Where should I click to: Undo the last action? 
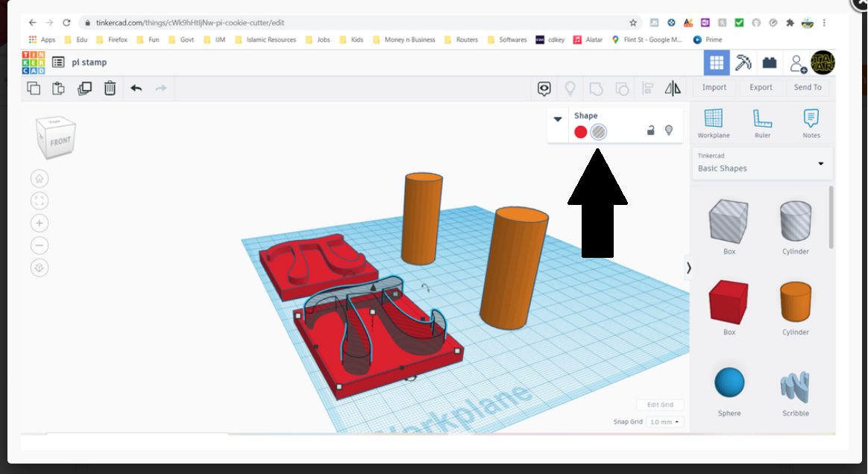(x=136, y=88)
